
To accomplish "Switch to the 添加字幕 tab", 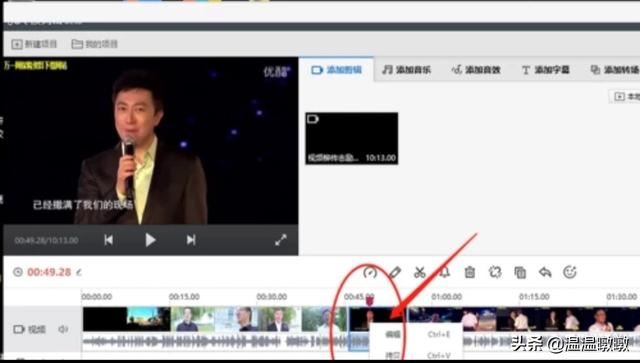I will point(546,70).
